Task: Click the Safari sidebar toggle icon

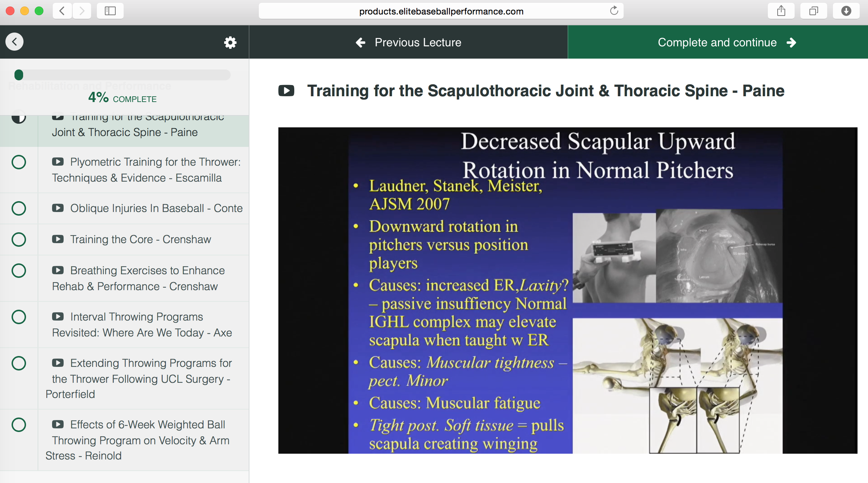Action: point(110,11)
